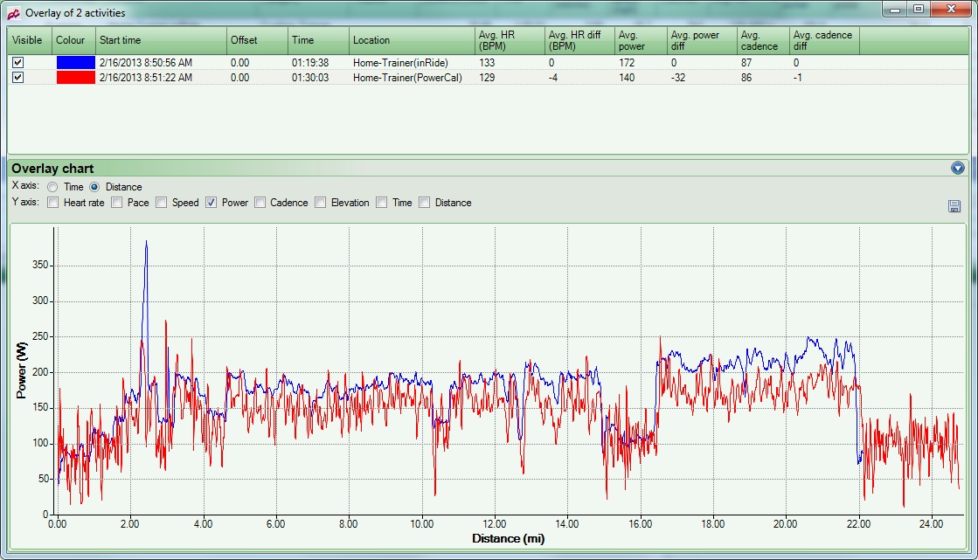Click the save chart disk icon
978x560 pixels.
954,206
